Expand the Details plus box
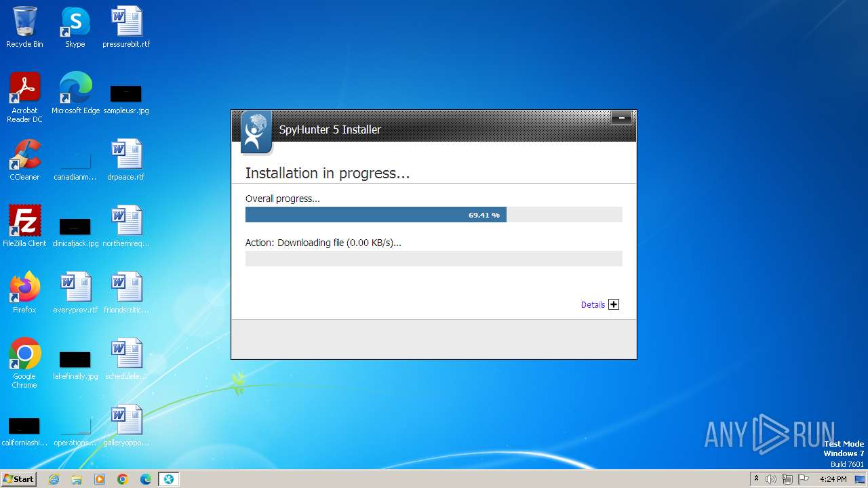The height and width of the screenshot is (488, 868). coord(614,304)
